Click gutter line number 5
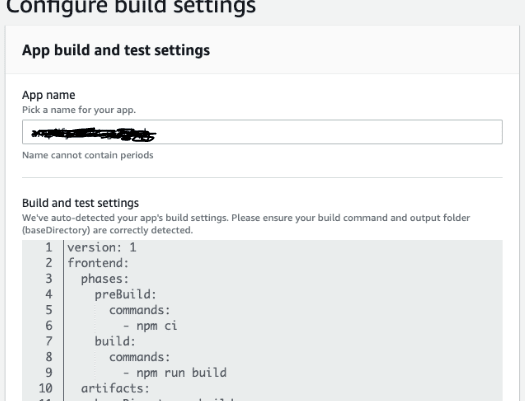This screenshot has width=525, height=401. click(49, 310)
